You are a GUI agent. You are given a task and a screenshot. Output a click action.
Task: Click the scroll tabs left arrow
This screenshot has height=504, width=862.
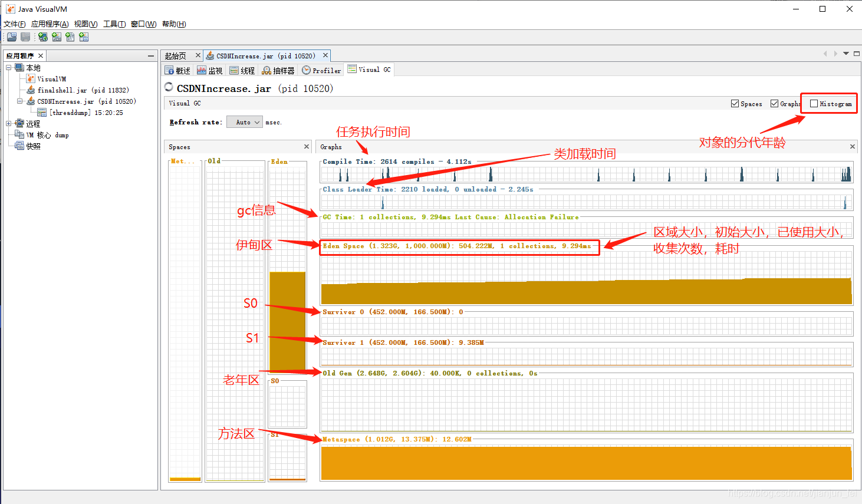pos(825,54)
